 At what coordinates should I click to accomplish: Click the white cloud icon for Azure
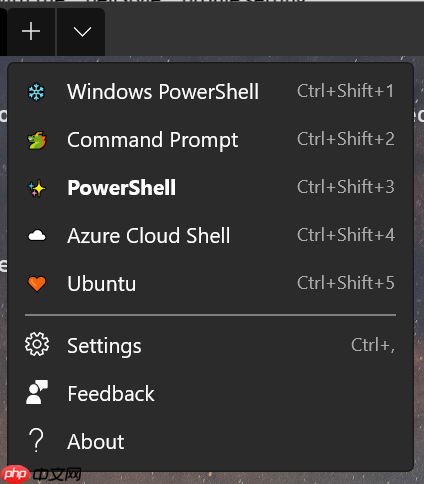pos(37,236)
